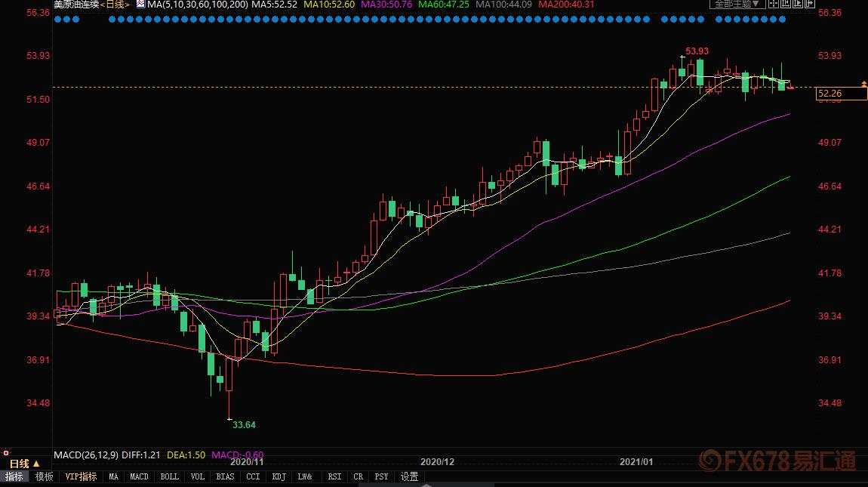This screenshot has width=868, height=487.
Task: Switch indicator to MA
Action: click(x=113, y=476)
